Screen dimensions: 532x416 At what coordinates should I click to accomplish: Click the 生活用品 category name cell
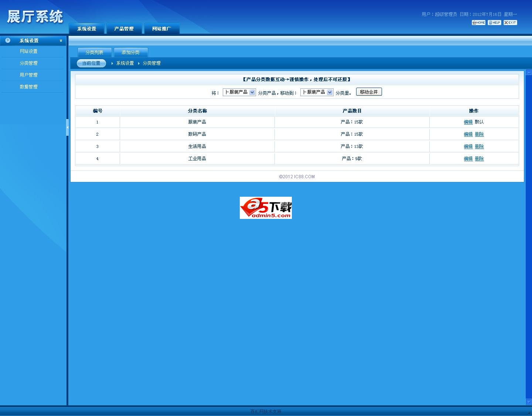[x=197, y=146]
